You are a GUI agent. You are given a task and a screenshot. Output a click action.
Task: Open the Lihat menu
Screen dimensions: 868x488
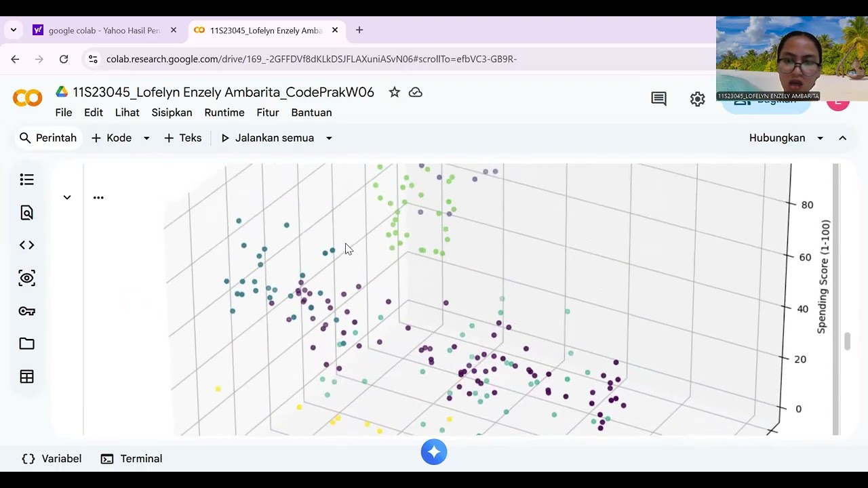pos(127,113)
